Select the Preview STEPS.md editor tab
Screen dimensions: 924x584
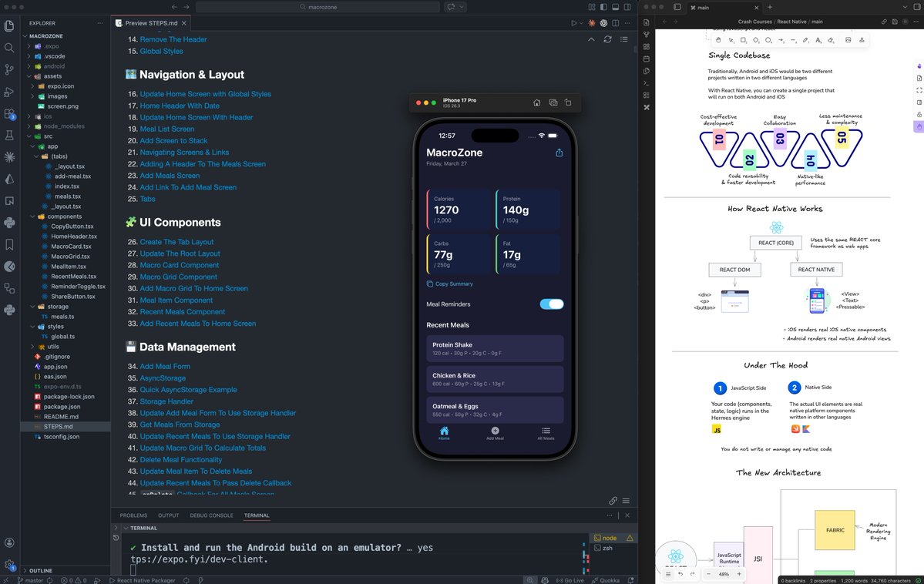tap(151, 23)
